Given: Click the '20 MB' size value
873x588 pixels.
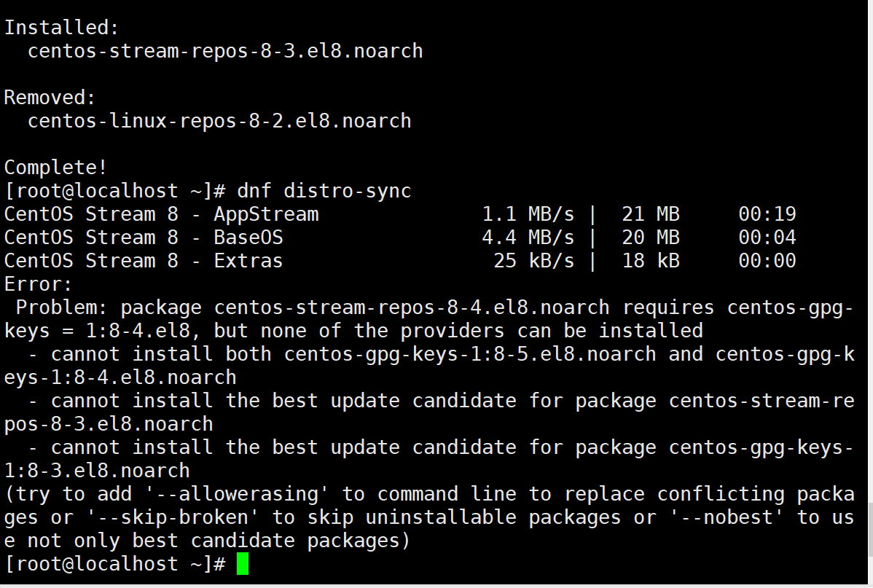Looking at the screenshot, I should (651, 238).
